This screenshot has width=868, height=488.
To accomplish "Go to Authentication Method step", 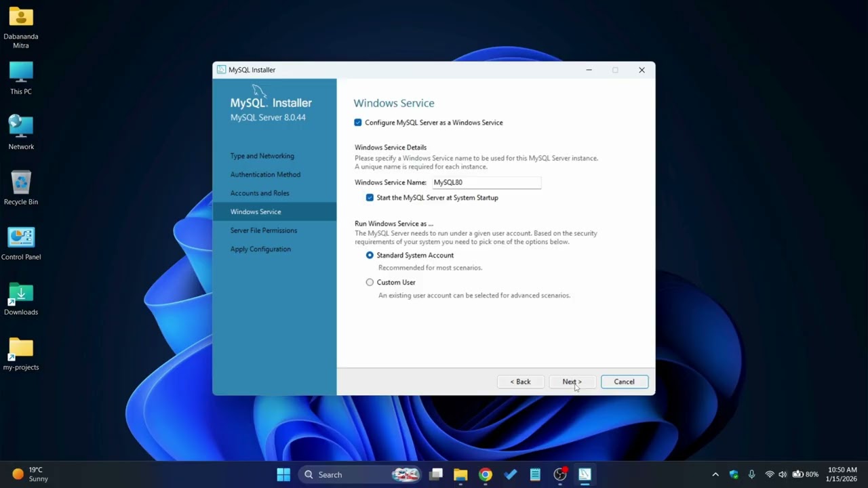I will 265,175.
